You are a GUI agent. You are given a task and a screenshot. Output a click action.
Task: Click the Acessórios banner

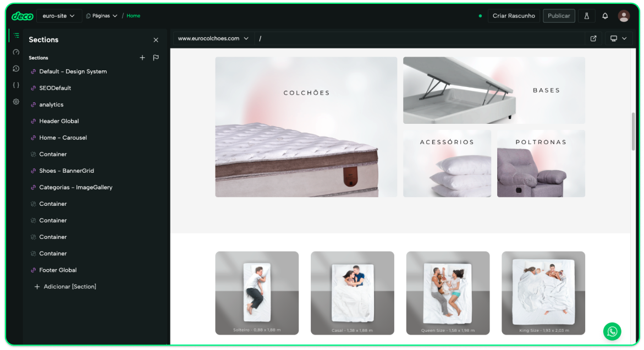(447, 163)
